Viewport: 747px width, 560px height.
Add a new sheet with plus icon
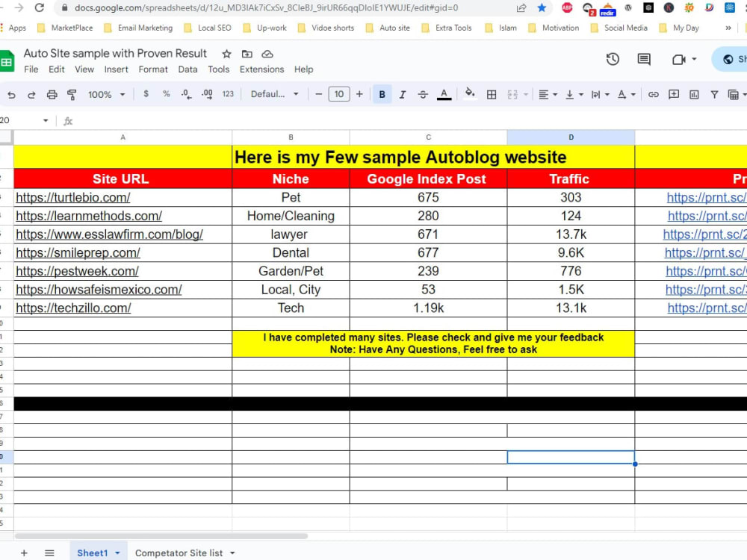tap(24, 553)
